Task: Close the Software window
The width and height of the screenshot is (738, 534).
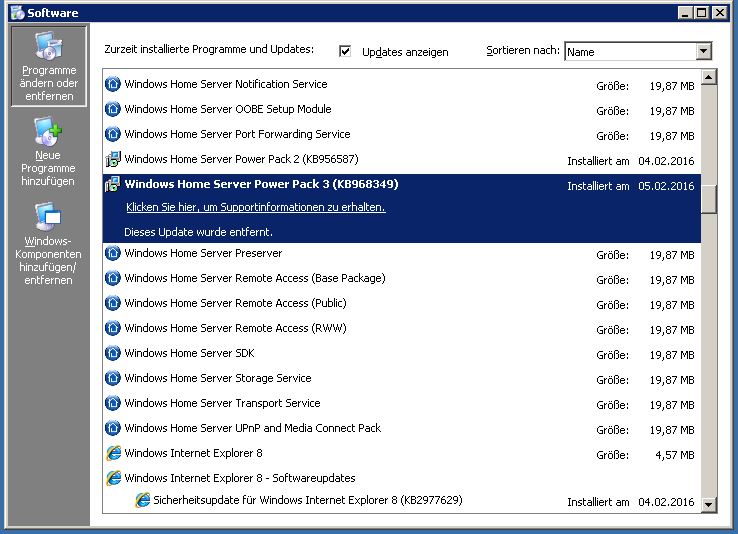Action: (720, 13)
